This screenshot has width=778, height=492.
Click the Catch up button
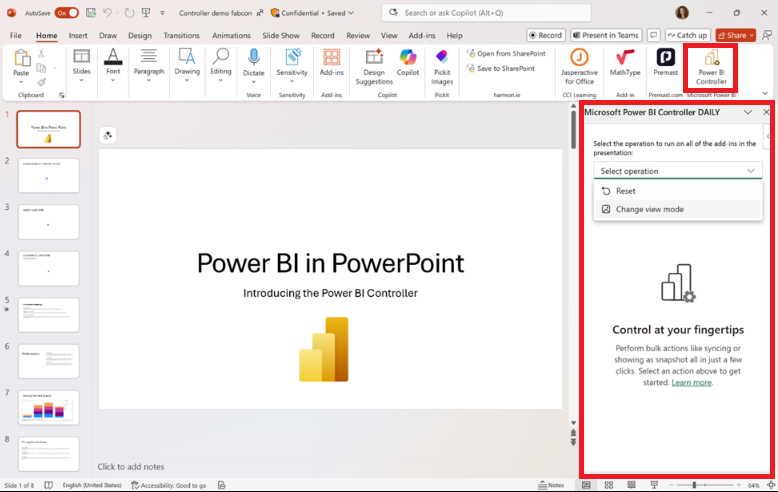coord(688,35)
